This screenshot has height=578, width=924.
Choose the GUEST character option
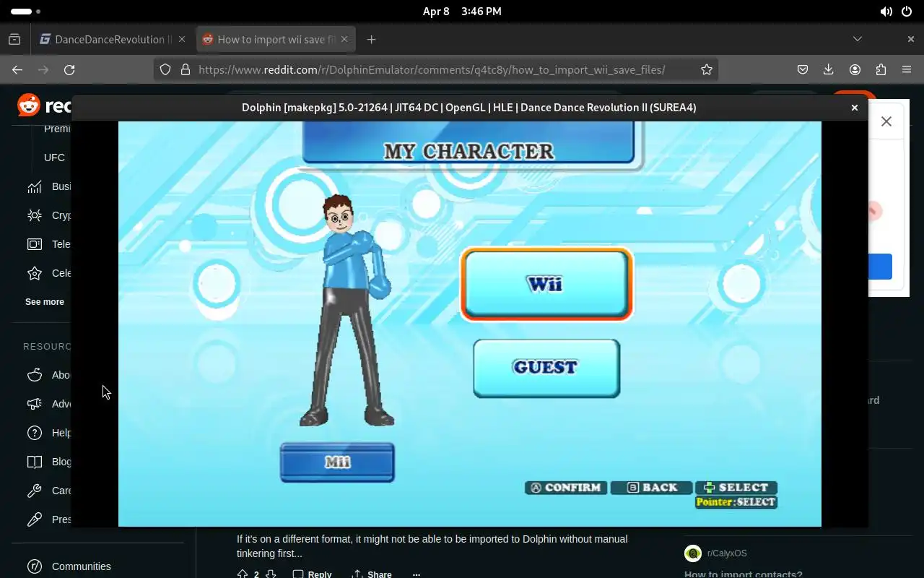click(546, 368)
